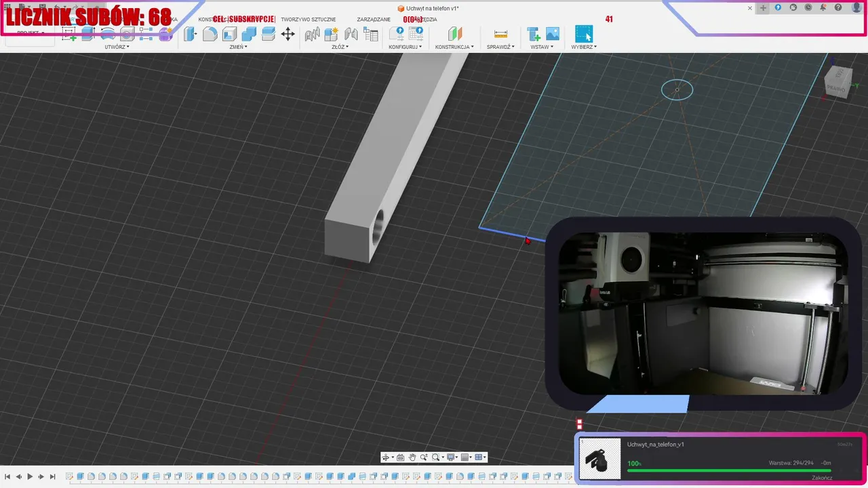Select the Revolve tool in Utwórz

pyautogui.click(x=107, y=34)
